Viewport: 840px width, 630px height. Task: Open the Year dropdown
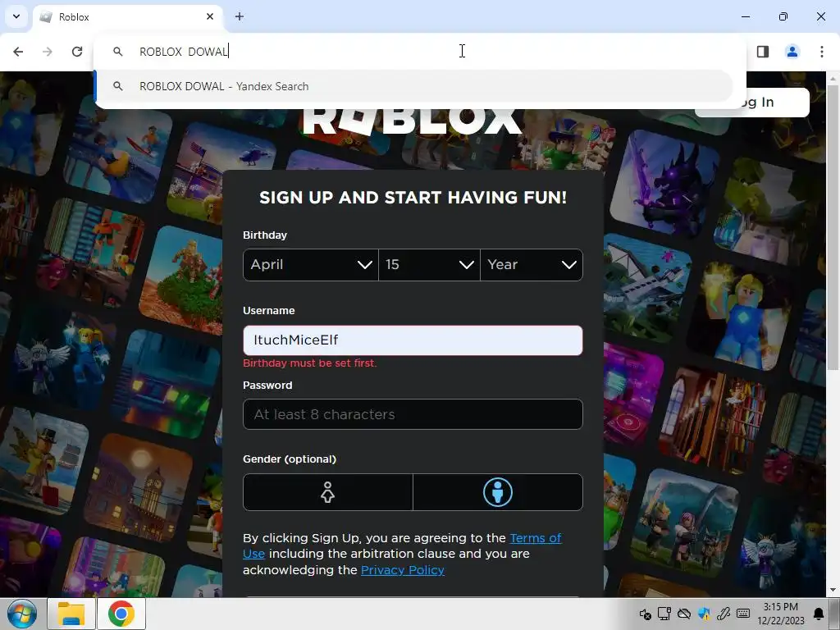(x=532, y=265)
